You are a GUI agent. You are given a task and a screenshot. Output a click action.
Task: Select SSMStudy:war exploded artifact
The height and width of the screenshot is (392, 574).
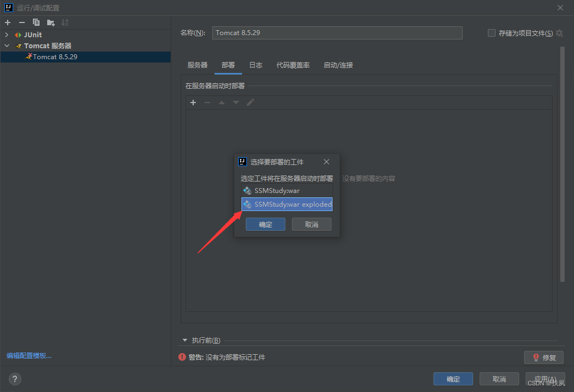tap(287, 204)
